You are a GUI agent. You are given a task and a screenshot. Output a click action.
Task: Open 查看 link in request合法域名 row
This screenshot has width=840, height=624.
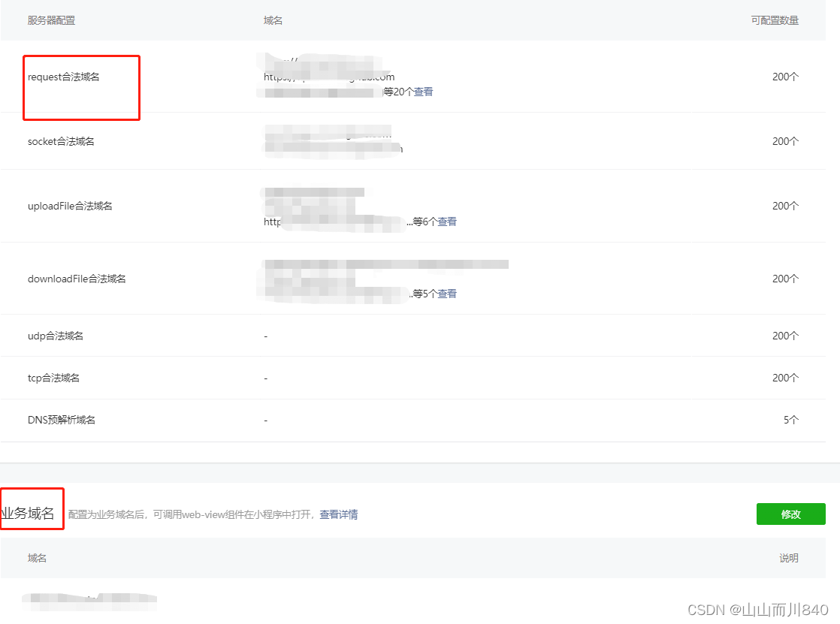click(x=423, y=92)
